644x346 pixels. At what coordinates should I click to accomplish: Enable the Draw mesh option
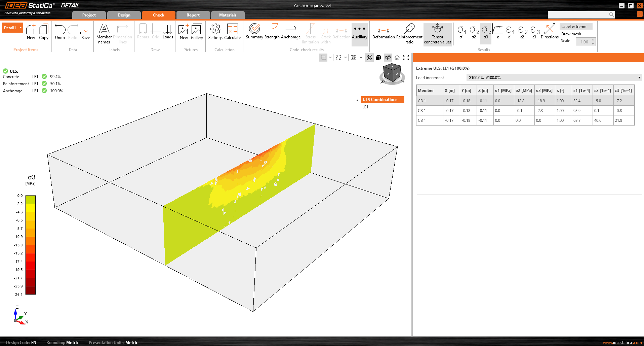[571, 34]
